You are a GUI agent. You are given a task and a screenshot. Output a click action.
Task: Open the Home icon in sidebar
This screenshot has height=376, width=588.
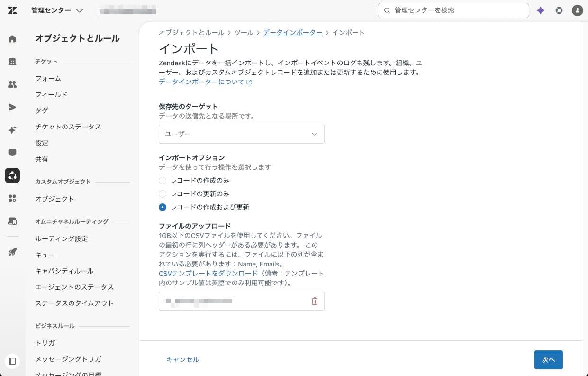[12, 39]
